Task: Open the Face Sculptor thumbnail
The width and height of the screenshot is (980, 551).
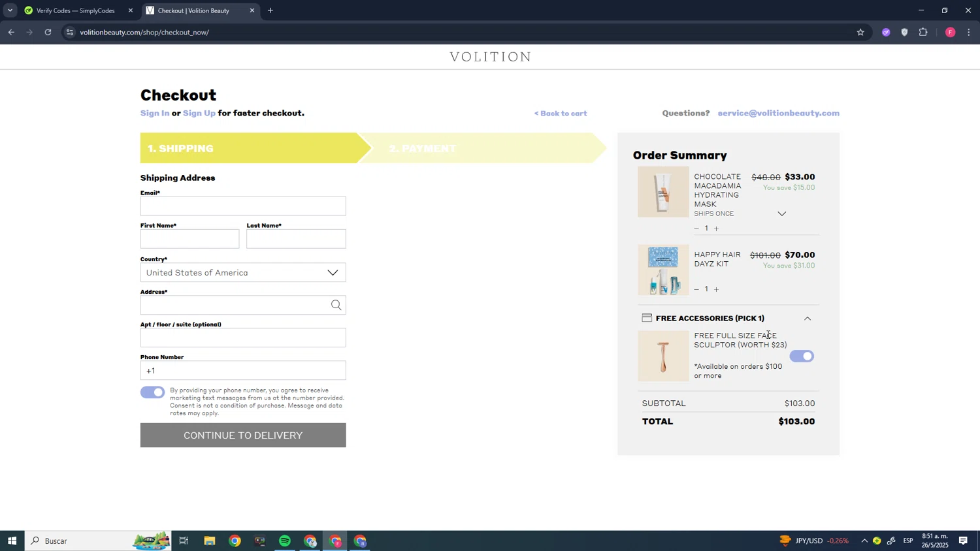Action: [x=663, y=356]
